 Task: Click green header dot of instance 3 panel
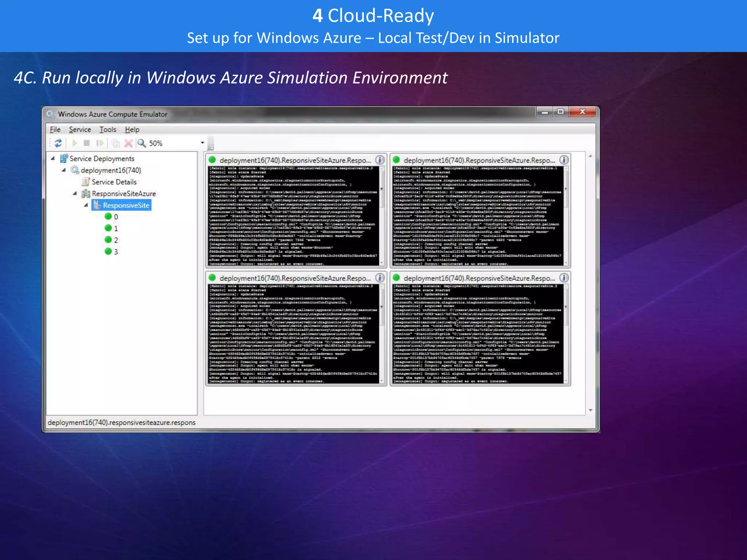pyautogui.click(x=396, y=277)
